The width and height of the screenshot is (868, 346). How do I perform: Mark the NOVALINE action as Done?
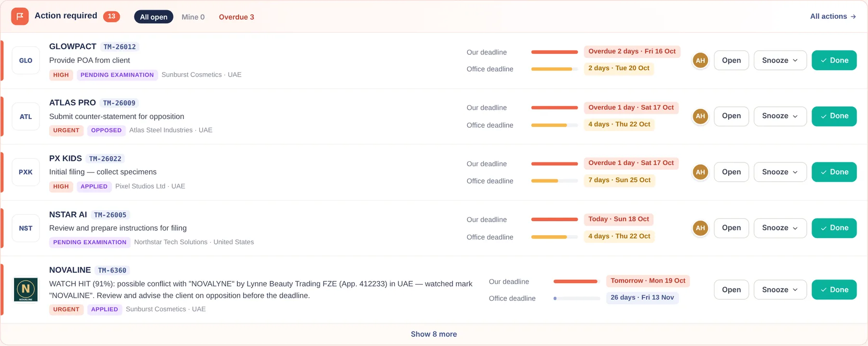834,290
